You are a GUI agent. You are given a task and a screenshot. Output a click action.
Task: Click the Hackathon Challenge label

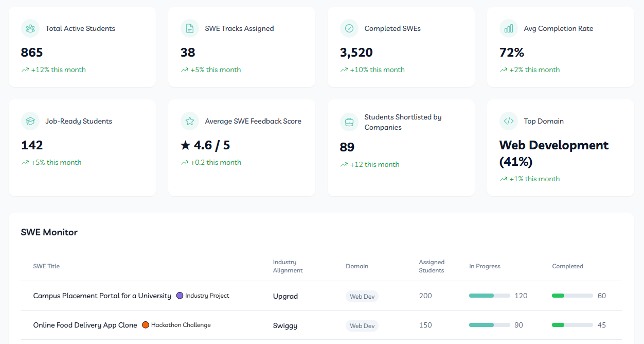tap(181, 325)
